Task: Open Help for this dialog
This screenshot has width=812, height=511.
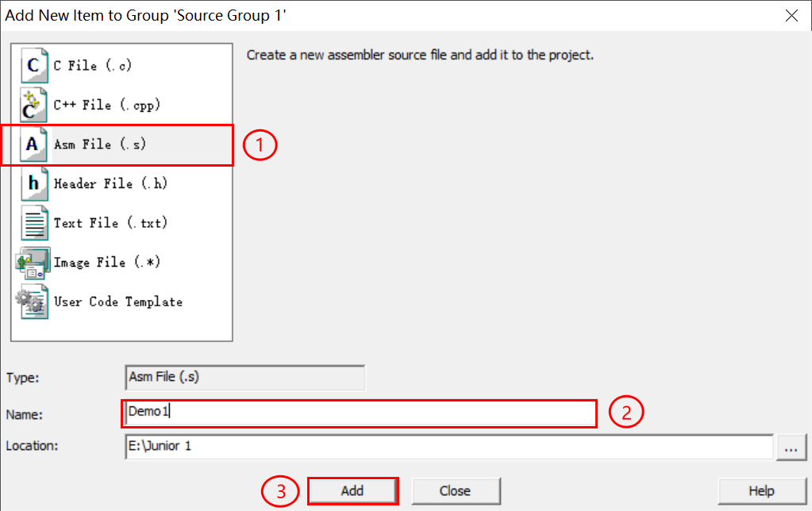Action: click(762, 491)
